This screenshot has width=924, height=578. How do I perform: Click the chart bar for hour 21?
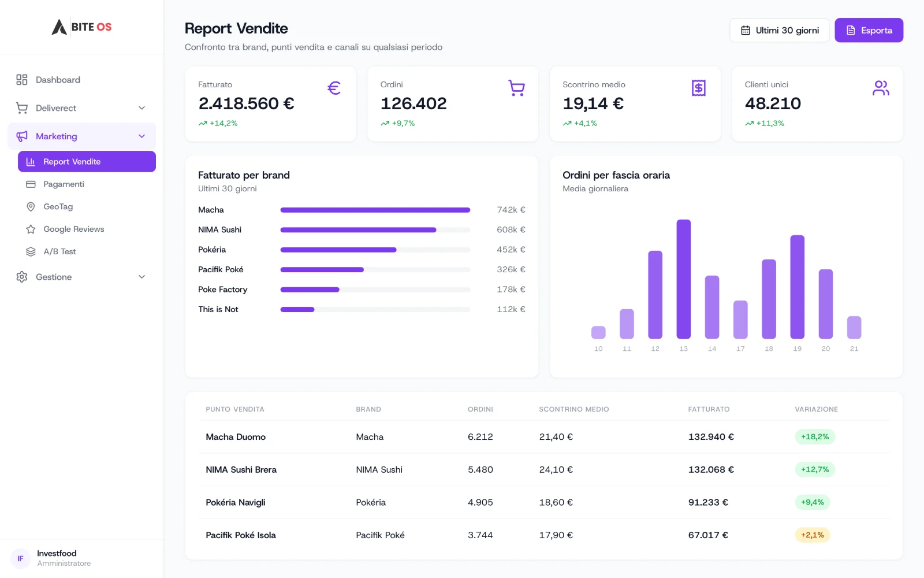coord(854,327)
